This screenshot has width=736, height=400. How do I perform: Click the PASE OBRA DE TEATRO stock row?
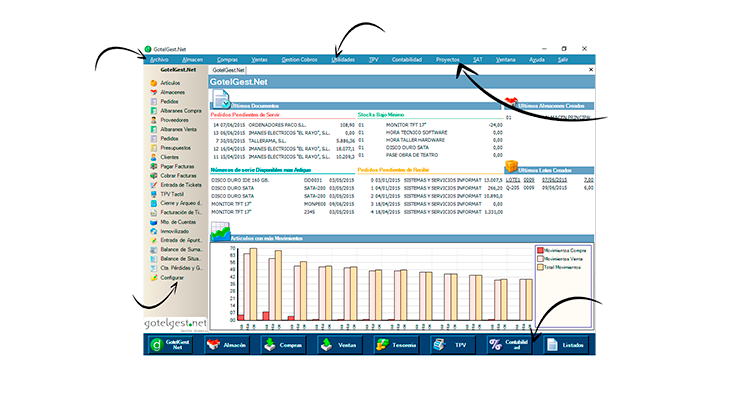coord(430,155)
